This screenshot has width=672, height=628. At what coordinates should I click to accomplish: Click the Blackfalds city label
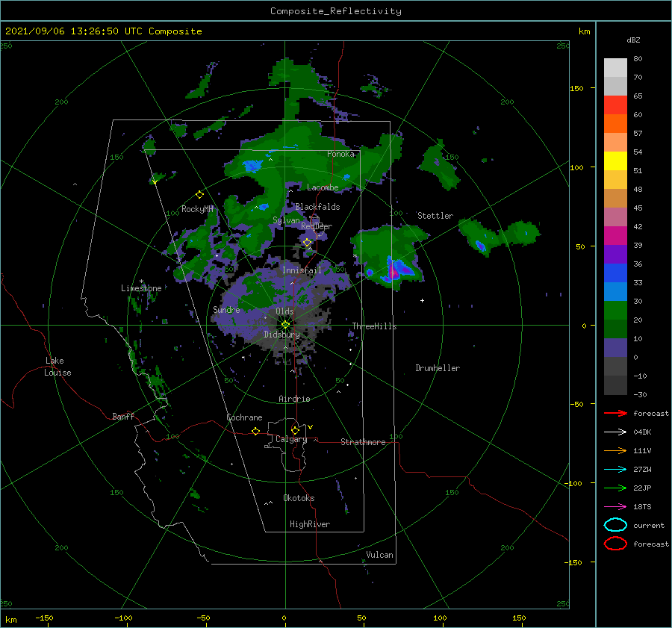(x=317, y=207)
